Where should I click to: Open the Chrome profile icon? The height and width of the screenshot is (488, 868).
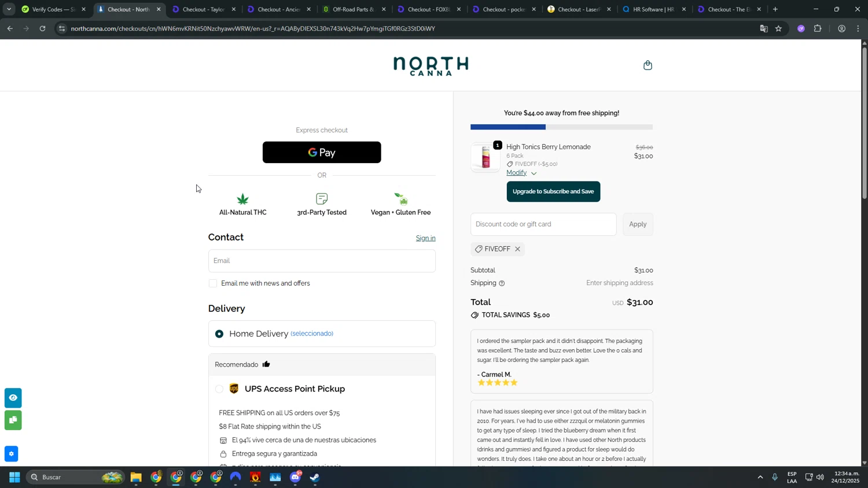coord(841,28)
